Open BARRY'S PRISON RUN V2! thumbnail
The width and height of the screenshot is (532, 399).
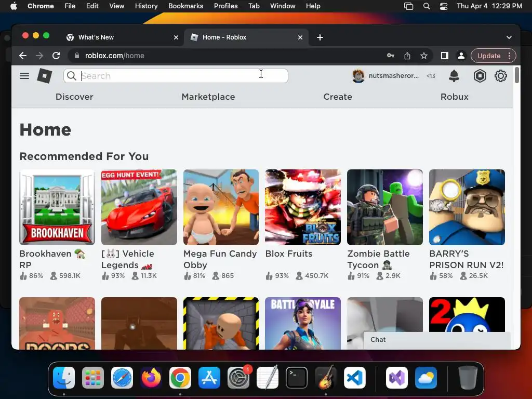tap(467, 207)
